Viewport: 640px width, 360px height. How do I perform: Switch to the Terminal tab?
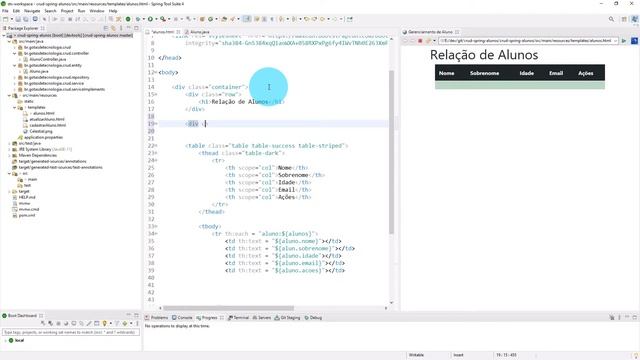tap(238, 317)
